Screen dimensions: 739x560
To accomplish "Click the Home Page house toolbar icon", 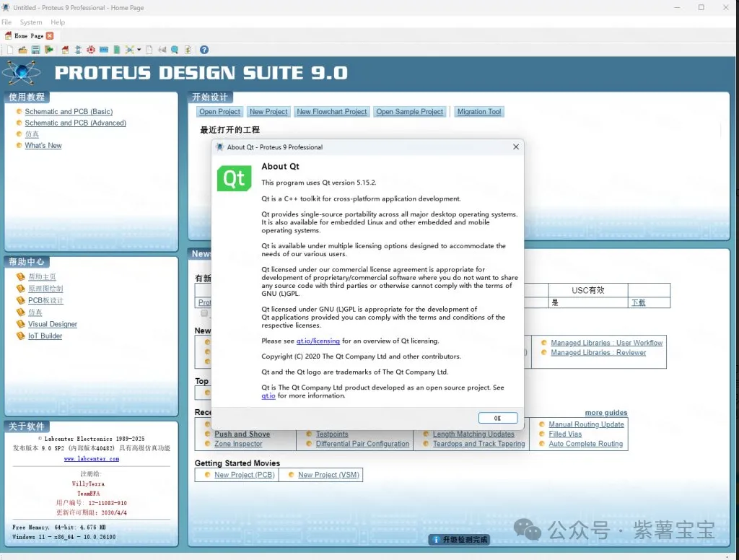I will click(65, 50).
